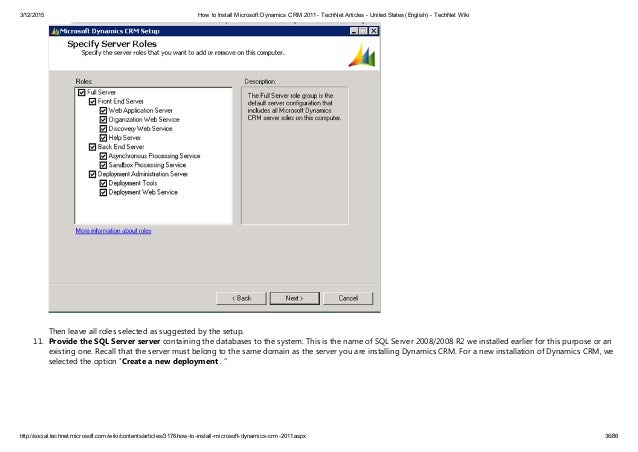The height and width of the screenshot is (452, 638).
Task: Click the page title header text
Action: point(333,15)
